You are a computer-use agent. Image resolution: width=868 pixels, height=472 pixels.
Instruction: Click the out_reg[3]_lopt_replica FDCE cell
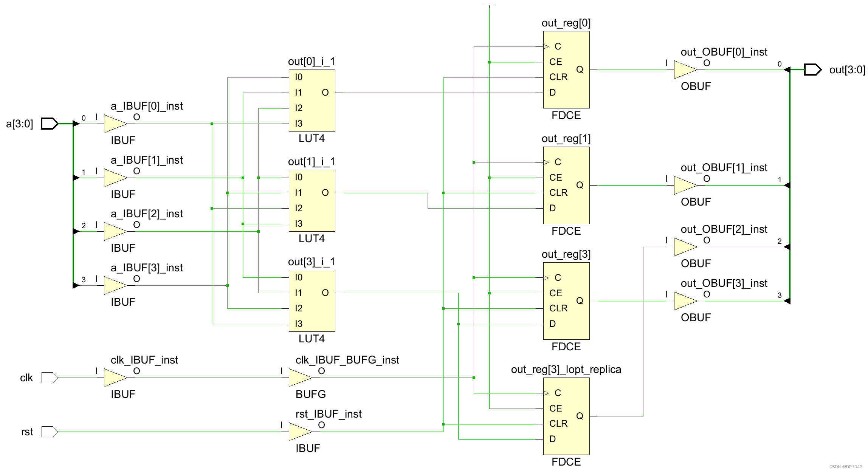pyautogui.click(x=566, y=416)
